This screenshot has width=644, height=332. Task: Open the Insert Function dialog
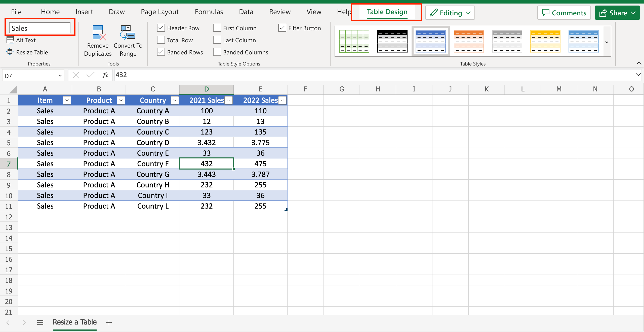(x=105, y=75)
